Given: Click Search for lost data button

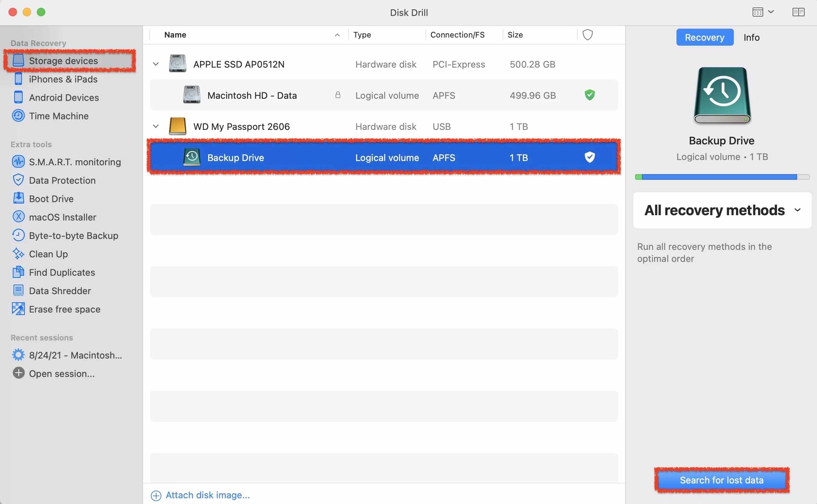Looking at the screenshot, I should coord(721,480).
